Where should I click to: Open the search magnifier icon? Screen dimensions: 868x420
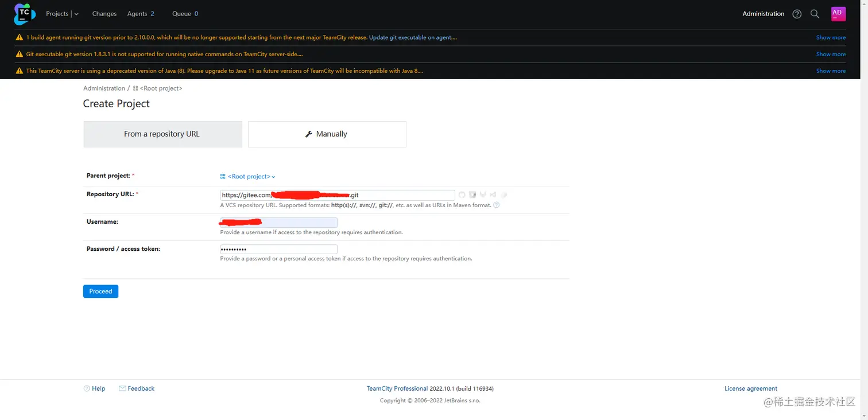click(815, 14)
